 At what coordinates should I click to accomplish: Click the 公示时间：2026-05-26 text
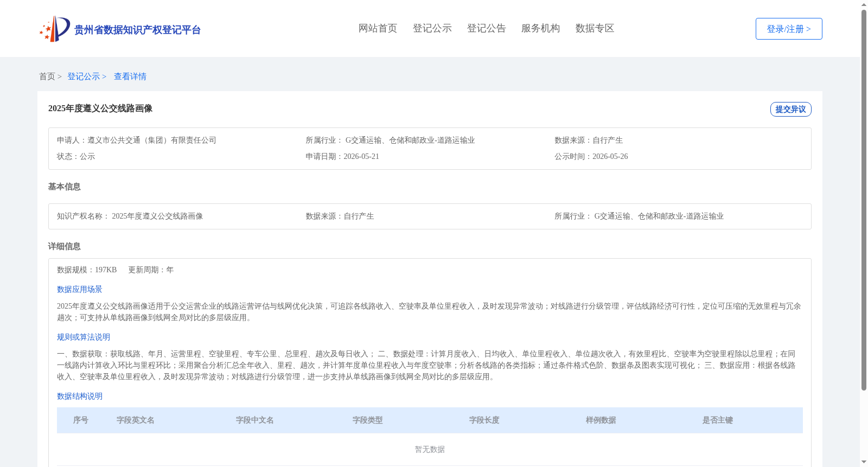591,157
